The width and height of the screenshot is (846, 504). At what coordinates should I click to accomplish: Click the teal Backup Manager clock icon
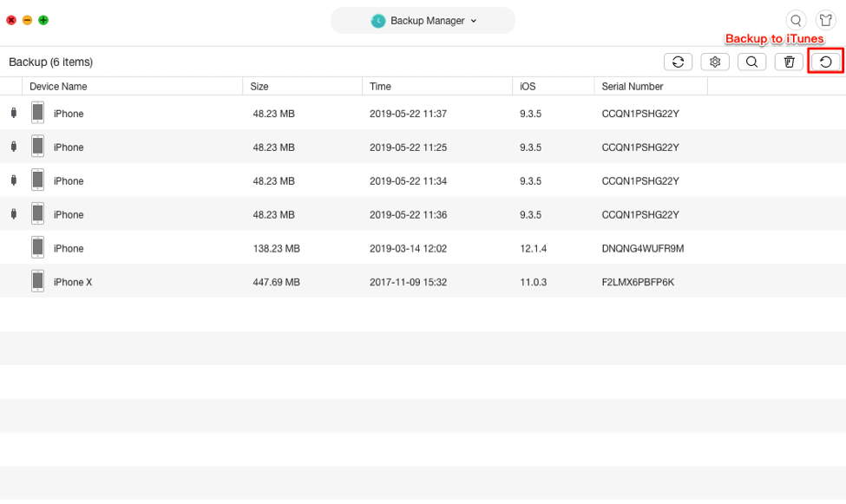pyautogui.click(x=378, y=21)
